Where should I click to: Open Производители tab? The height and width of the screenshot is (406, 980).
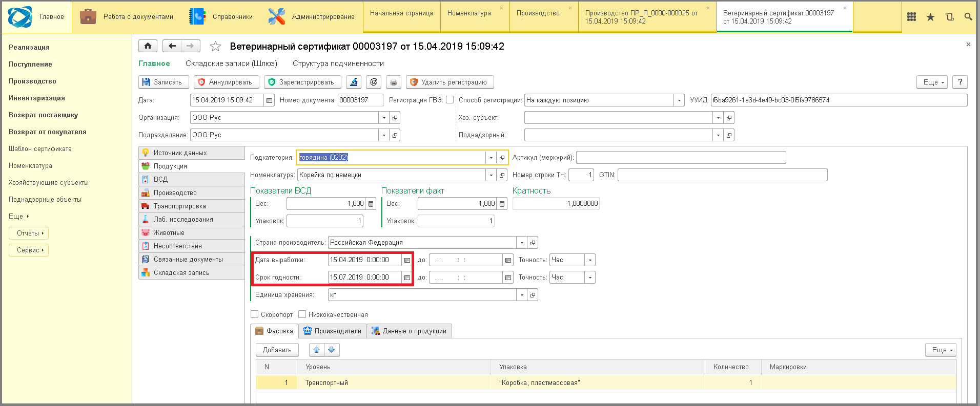pos(333,331)
